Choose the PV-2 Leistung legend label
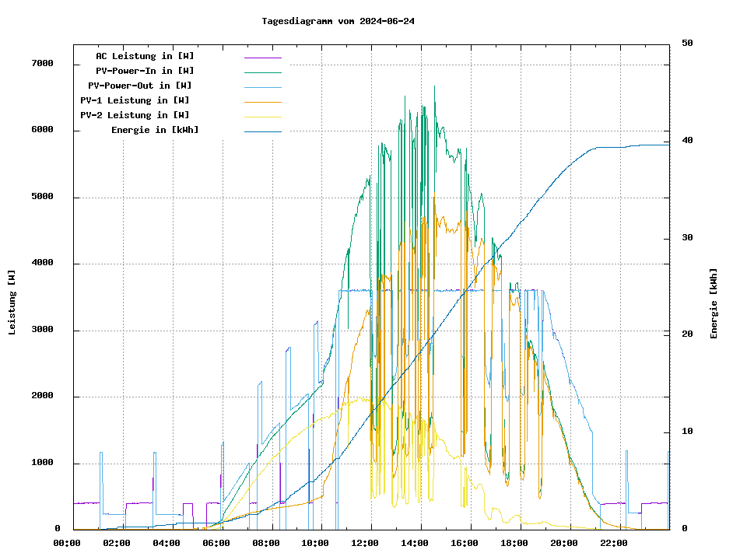The image size is (747, 560). [x=135, y=115]
